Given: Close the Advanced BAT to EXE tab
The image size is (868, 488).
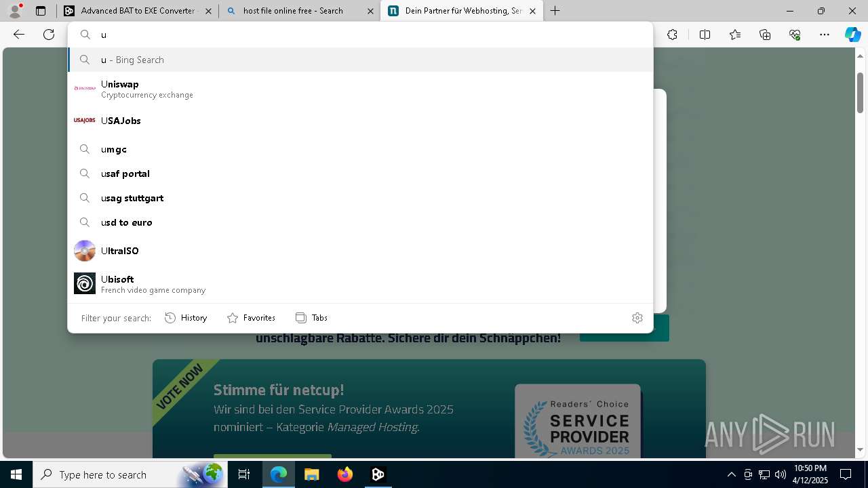Looking at the screenshot, I should point(208,11).
